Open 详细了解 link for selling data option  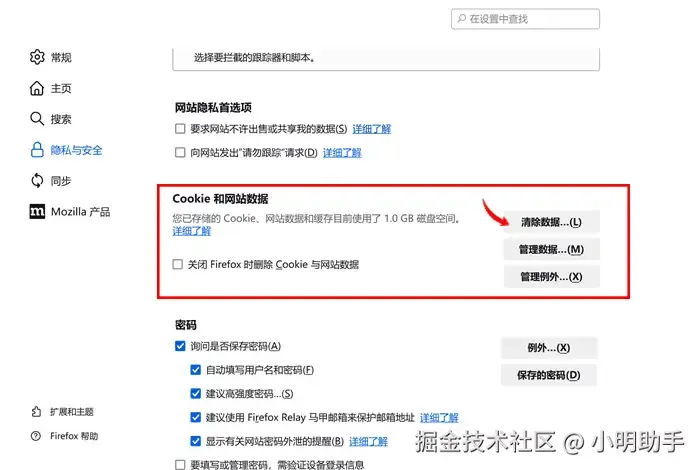[371, 129]
